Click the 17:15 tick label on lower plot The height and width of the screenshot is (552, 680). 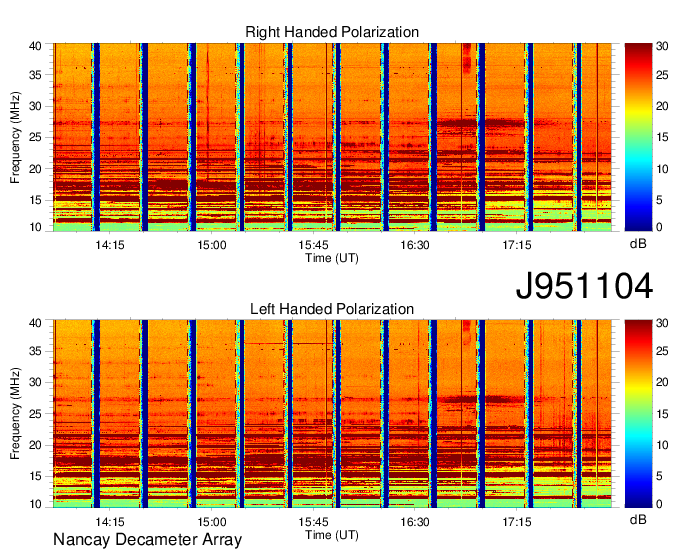[517, 521]
